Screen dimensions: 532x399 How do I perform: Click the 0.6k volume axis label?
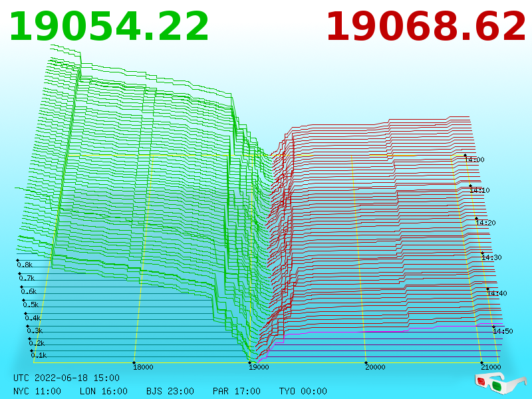[29, 291]
